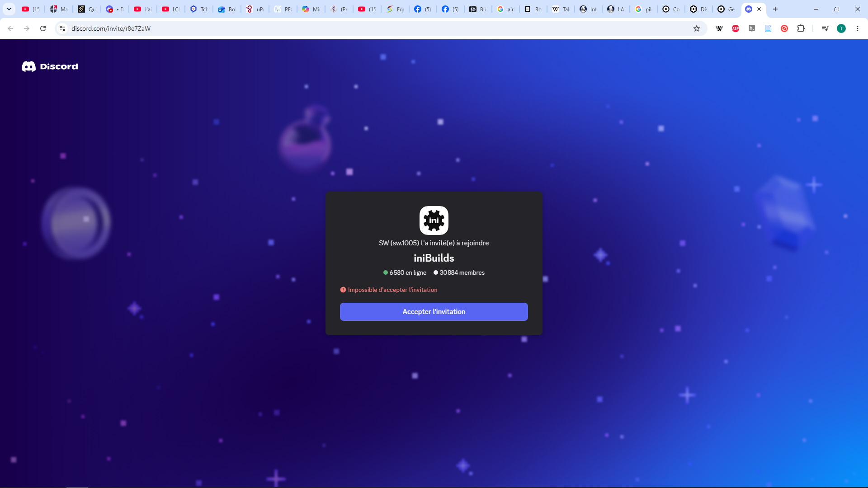
Task: Click the '30 884 membres' count
Action: (x=459, y=272)
